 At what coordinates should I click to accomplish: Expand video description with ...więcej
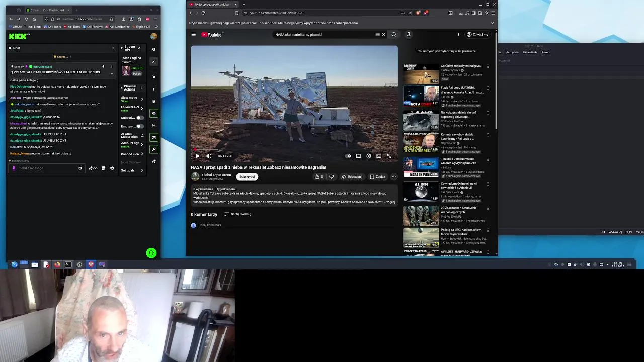coord(390,202)
